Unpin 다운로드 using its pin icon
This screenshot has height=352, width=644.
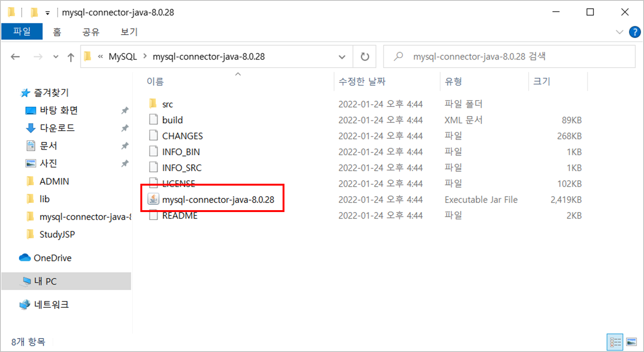(124, 128)
